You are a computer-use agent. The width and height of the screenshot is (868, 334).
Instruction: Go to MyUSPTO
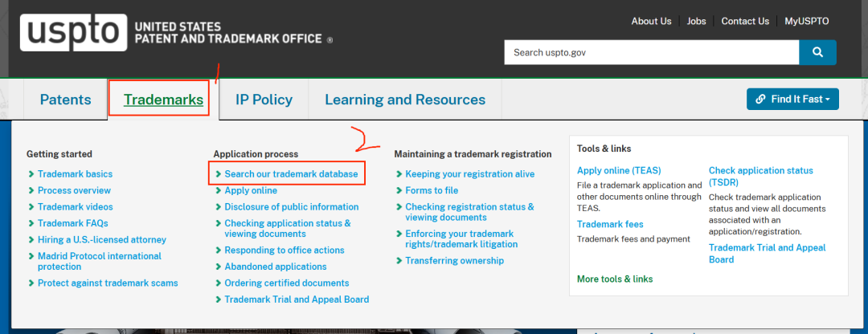click(x=807, y=21)
